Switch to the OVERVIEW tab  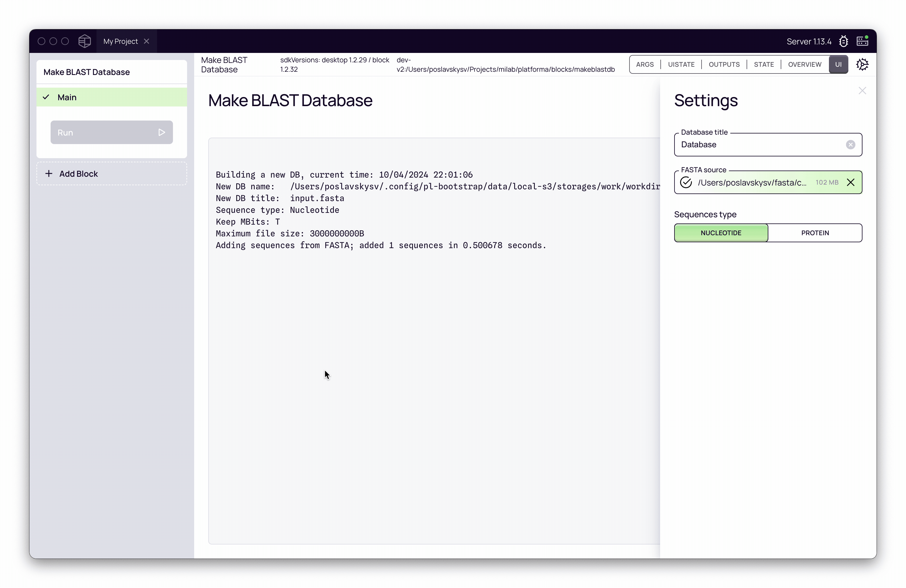pyautogui.click(x=804, y=64)
